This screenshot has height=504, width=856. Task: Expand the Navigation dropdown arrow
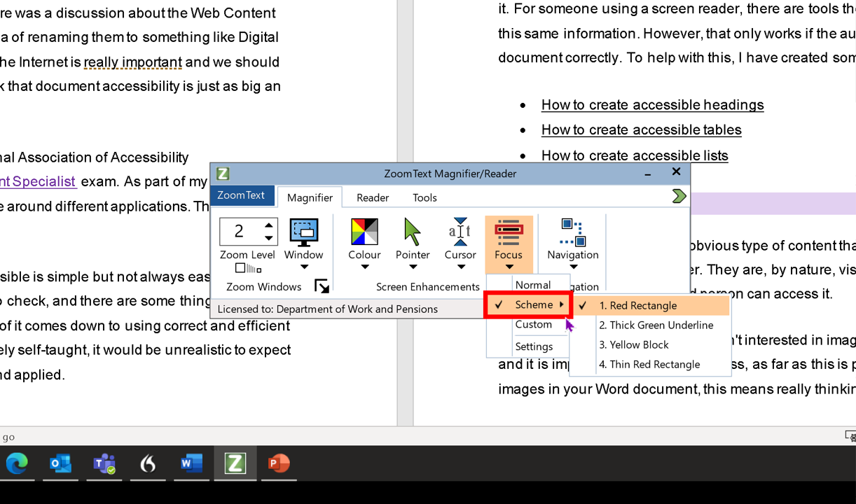point(573,267)
